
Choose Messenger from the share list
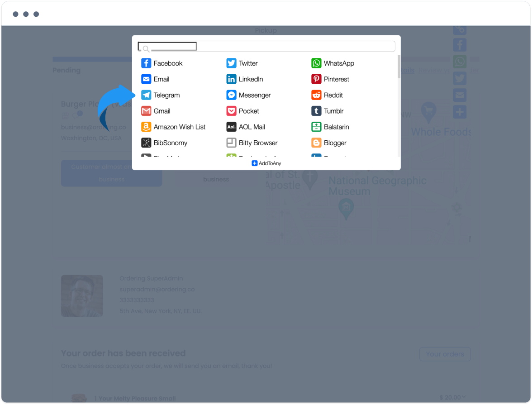coord(248,95)
